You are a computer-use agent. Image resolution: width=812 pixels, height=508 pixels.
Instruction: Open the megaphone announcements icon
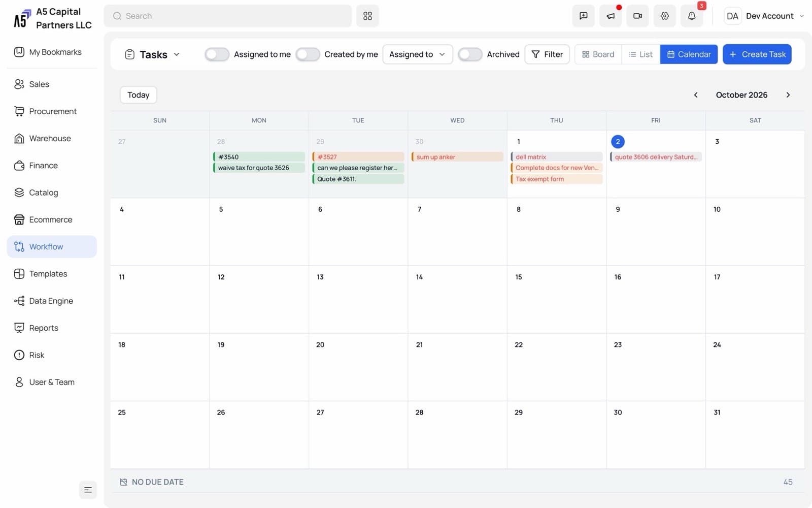click(611, 16)
